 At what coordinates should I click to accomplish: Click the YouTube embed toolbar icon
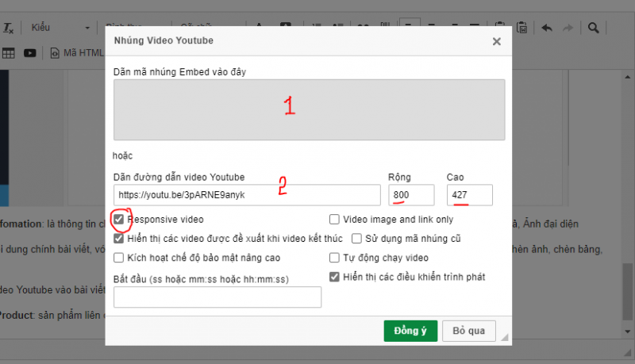[30, 53]
